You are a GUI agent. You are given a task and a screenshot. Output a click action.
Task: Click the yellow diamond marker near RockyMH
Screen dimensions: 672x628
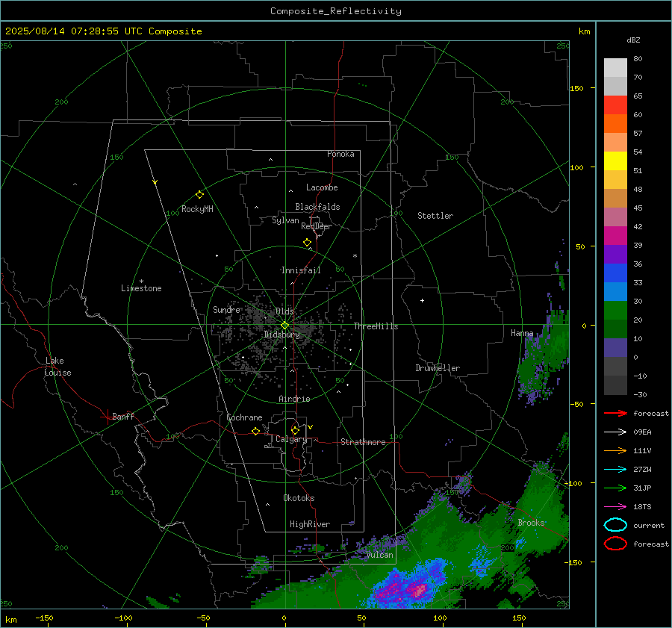coord(199,195)
